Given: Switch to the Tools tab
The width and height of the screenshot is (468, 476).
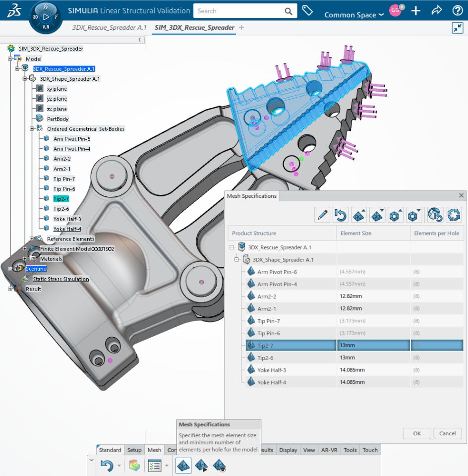Looking at the screenshot, I should 350,450.
